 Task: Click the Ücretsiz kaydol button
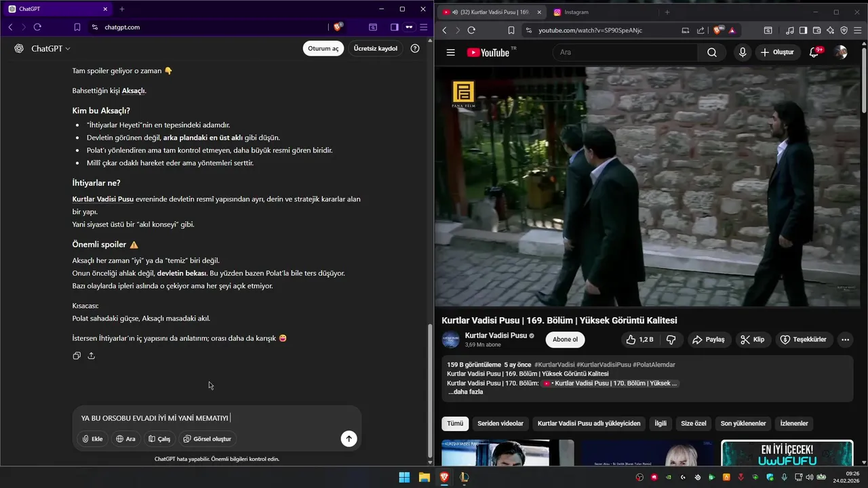[x=376, y=49]
